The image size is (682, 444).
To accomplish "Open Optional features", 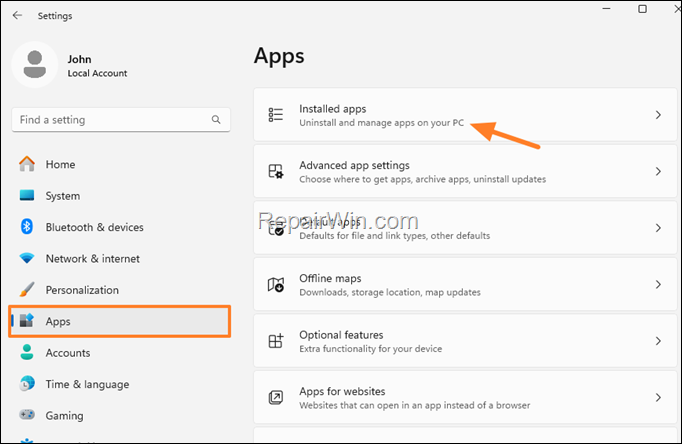I will 465,341.
